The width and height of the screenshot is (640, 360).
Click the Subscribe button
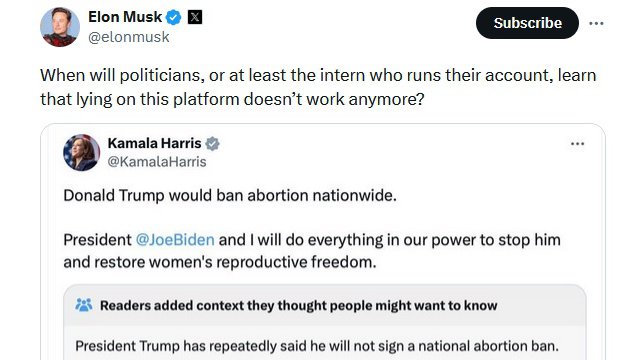(x=527, y=23)
